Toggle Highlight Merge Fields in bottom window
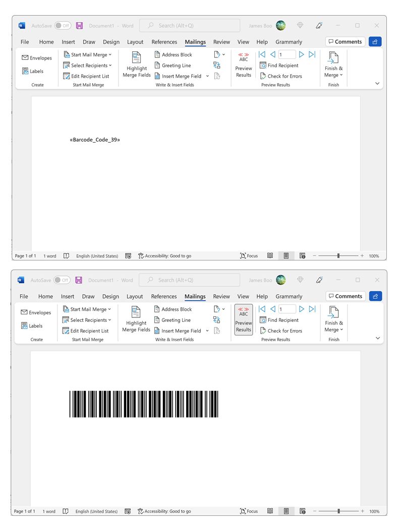 click(136, 319)
